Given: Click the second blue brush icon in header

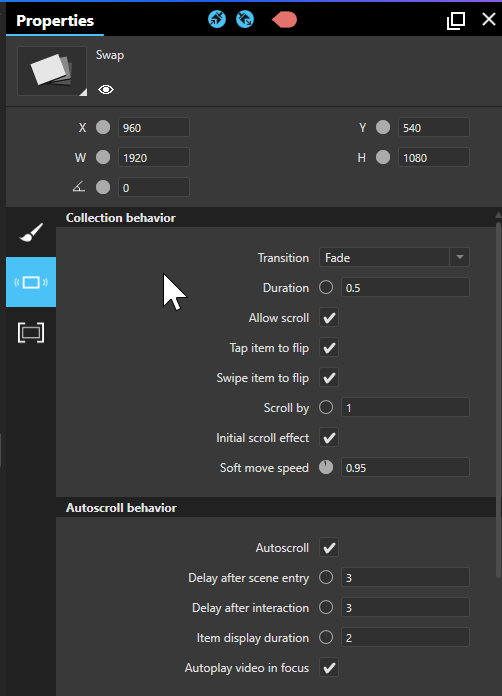Looking at the screenshot, I should 245,19.
